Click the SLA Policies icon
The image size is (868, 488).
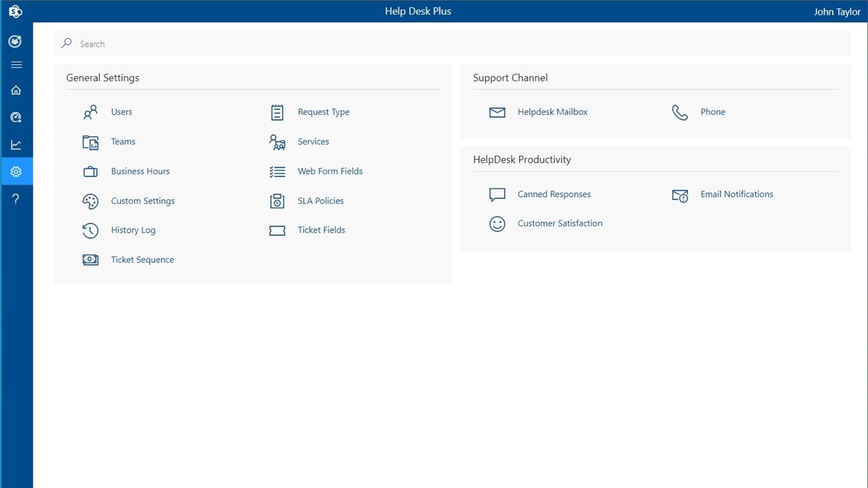pos(277,201)
